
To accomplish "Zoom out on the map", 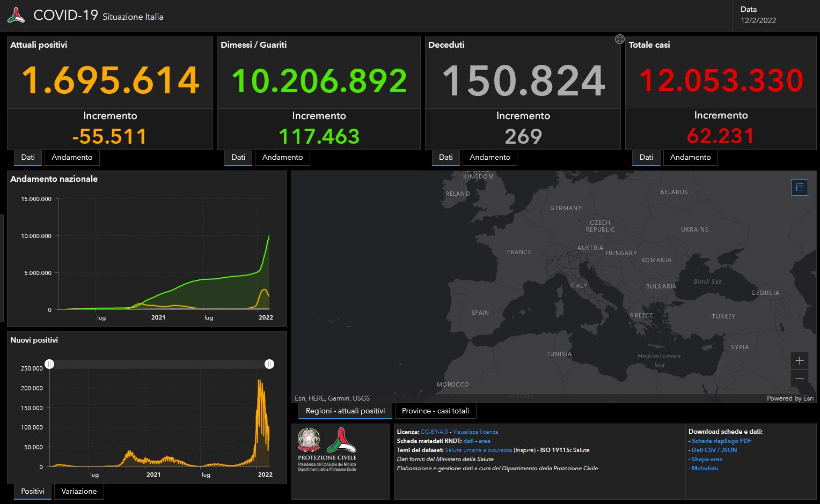I will pos(799,378).
